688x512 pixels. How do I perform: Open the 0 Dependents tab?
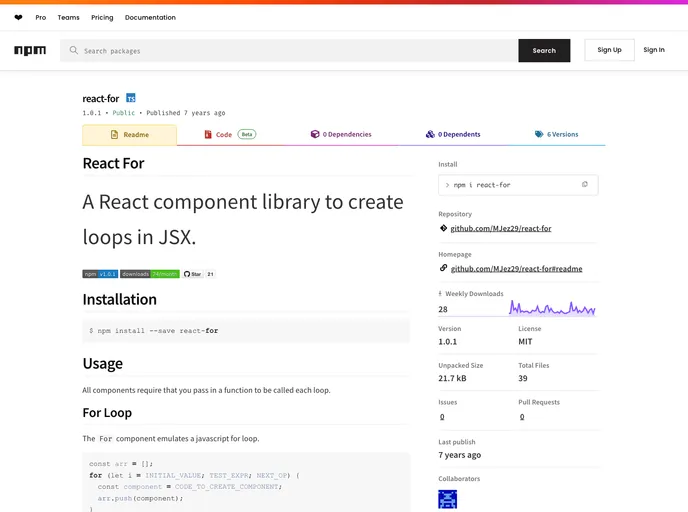453,134
